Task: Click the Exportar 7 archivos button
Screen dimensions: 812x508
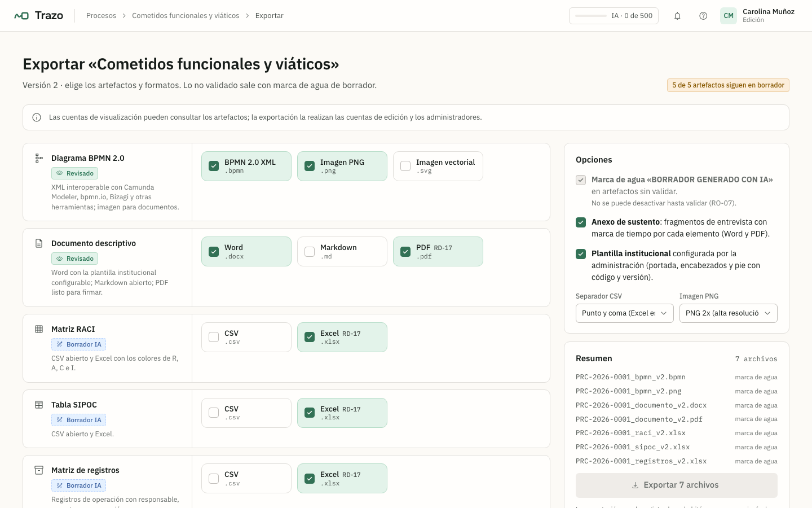Action: pyautogui.click(x=677, y=485)
